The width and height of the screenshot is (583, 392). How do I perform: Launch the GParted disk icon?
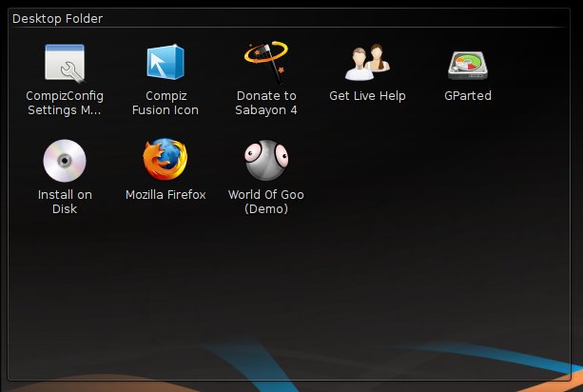(x=467, y=63)
